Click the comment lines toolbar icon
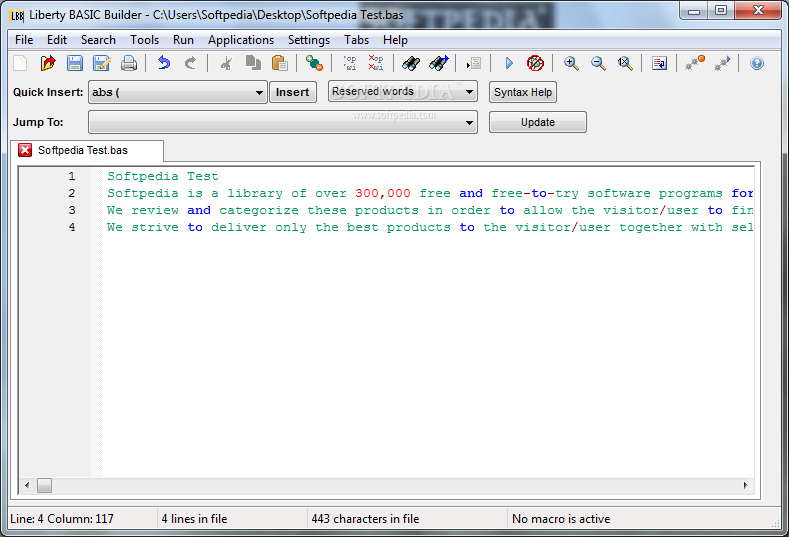The width and height of the screenshot is (789, 537). pyautogui.click(x=350, y=63)
